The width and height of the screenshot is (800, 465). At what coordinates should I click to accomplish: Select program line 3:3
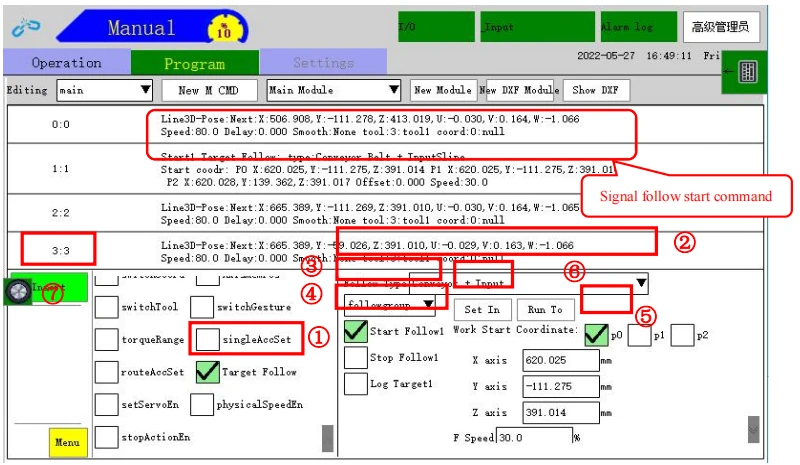(x=385, y=251)
